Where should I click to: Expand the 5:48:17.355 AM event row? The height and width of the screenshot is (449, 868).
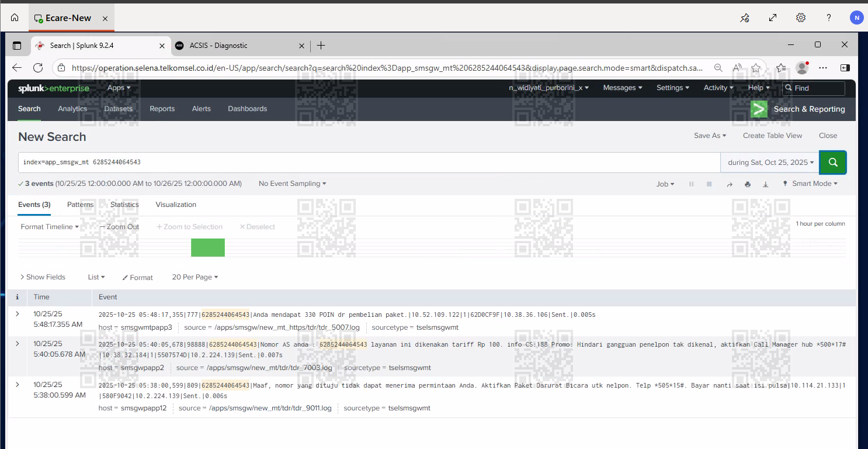[17, 314]
